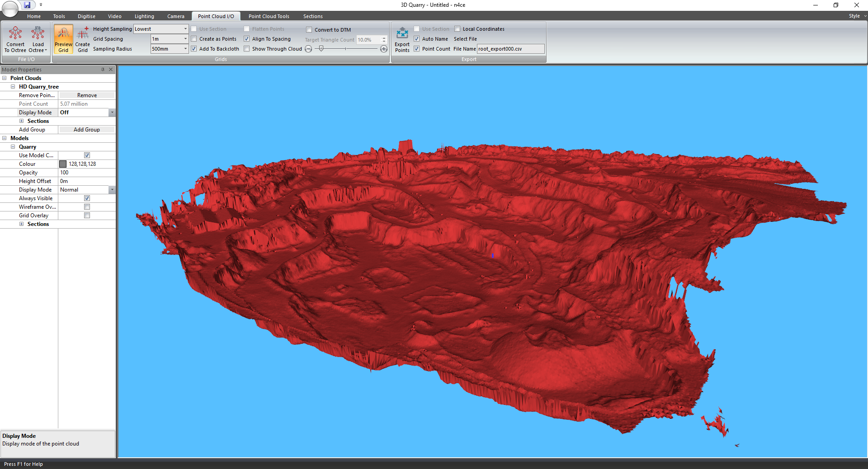Click the Remove points button
868x469 pixels.
[x=87, y=95]
